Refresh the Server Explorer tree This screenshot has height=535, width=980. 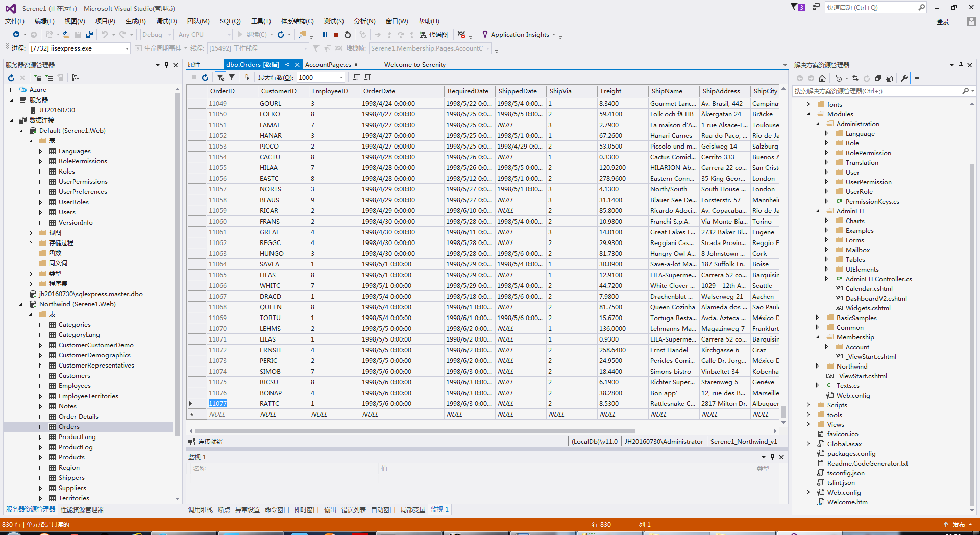[11, 78]
